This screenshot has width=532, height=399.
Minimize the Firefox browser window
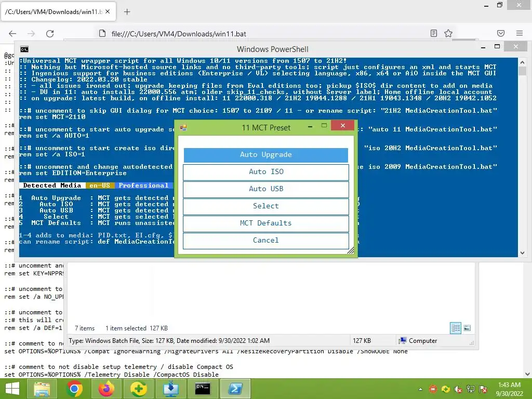pos(486,5)
